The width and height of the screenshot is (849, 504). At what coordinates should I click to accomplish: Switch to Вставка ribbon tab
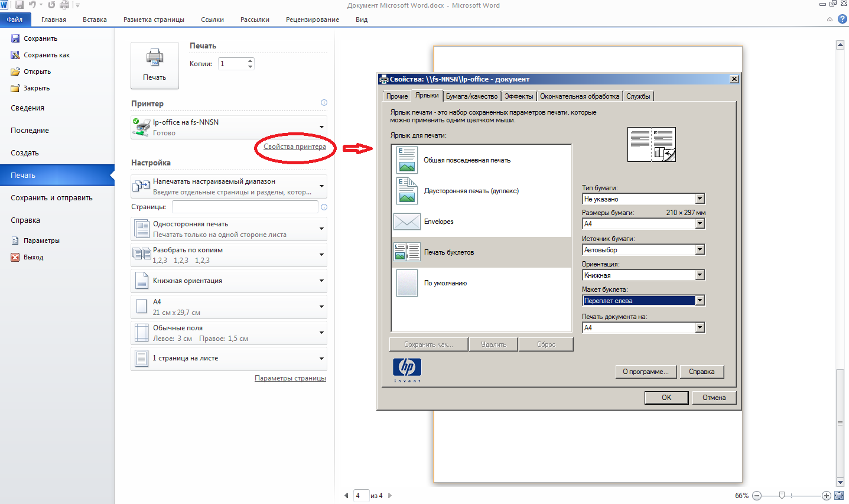(x=95, y=19)
